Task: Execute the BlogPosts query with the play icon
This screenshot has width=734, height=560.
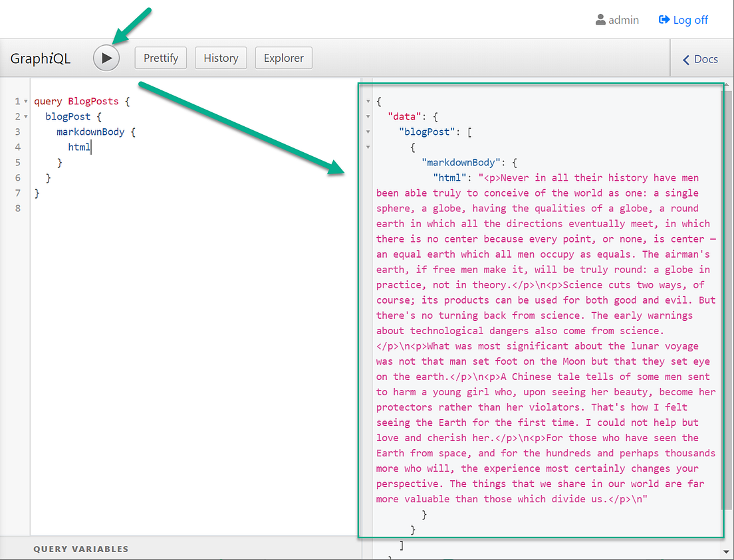Action: click(x=106, y=58)
